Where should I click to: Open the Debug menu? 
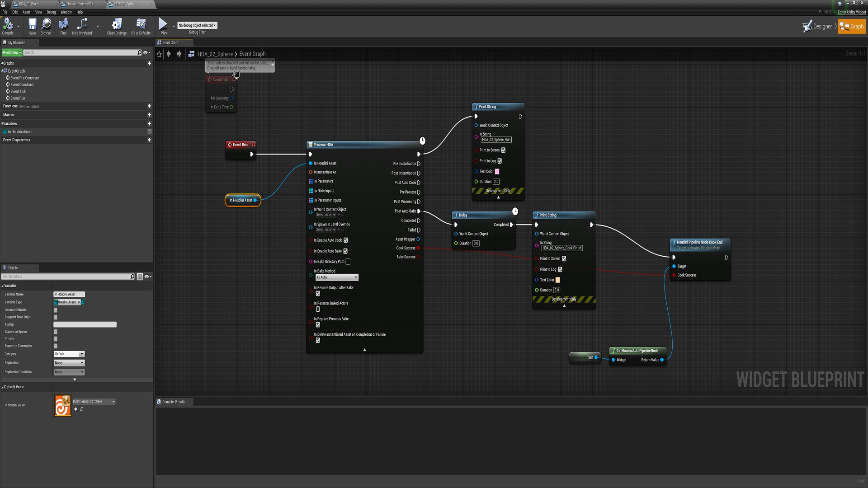tap(51, 12)
